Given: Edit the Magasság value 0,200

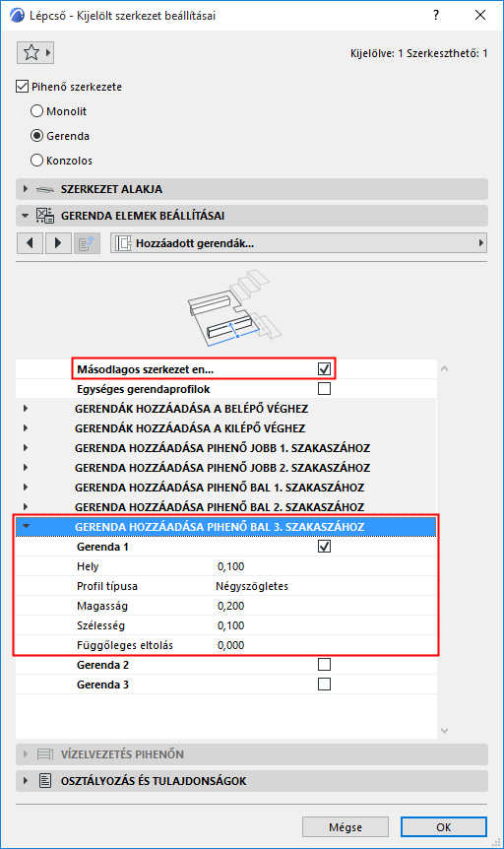Looking at the screenshot, I should [x=231, y=606].
